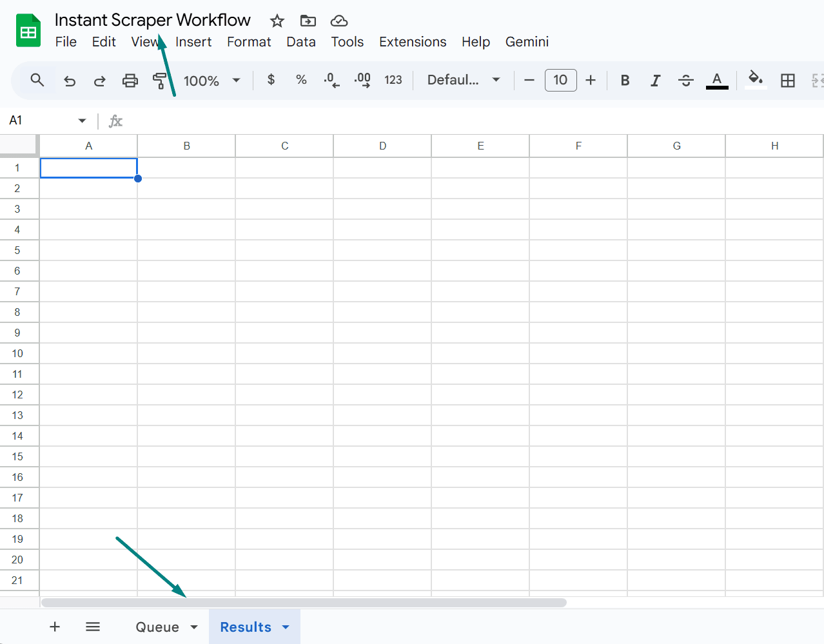
Task: Open the fill color picker
Action: point(756,80)
